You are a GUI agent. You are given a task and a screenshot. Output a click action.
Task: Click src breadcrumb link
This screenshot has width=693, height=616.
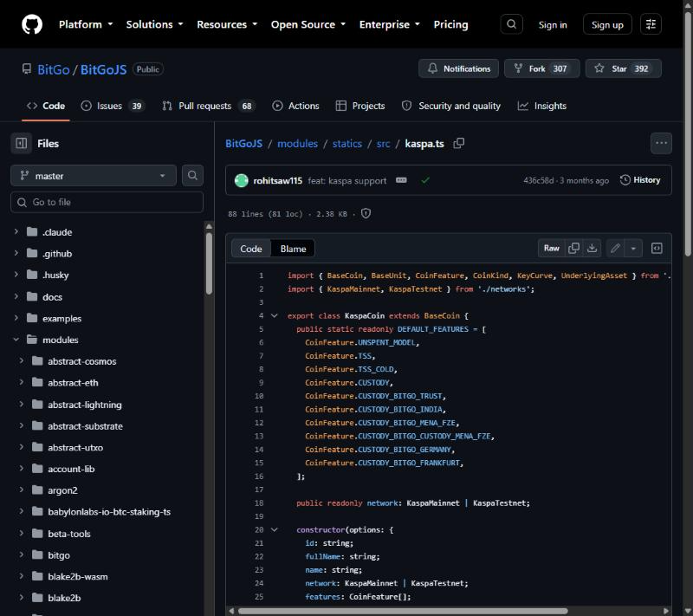383,144
